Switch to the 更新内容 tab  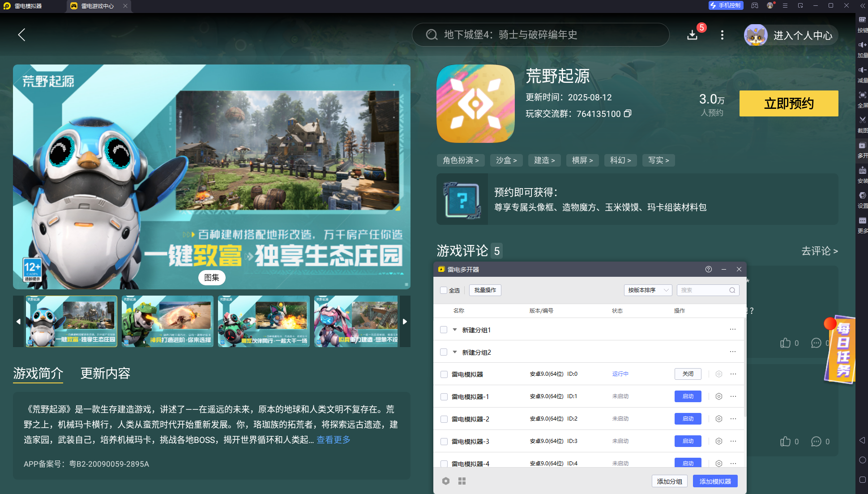[105, 373]
